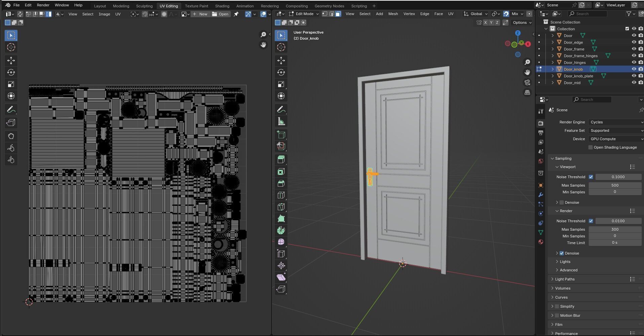The height and width of the screenshot is (336, 644).
Task: Switch to orthographic/perspective view icon
Action: tap(527, 92)
